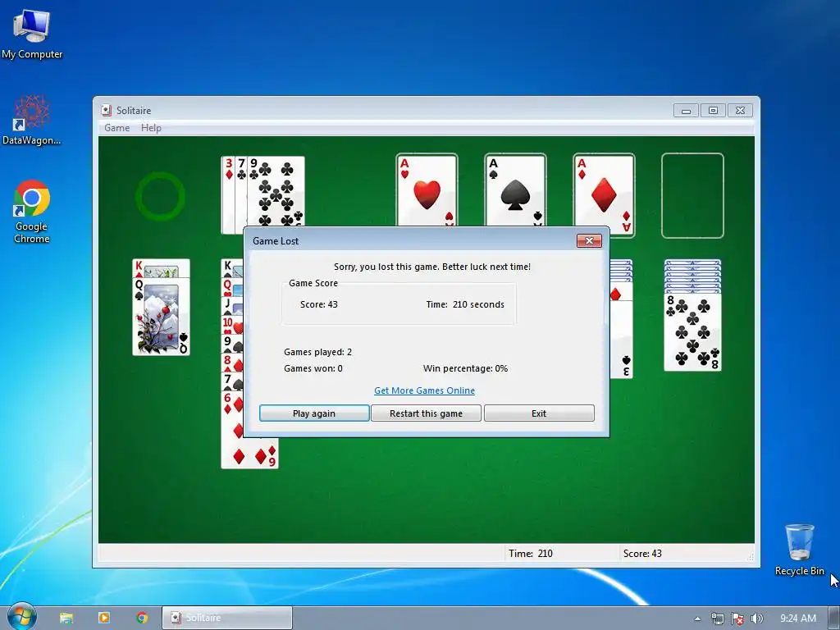Image resolution: width=840 pixels, height=630 pixels.
Task: Click the Exit button in the dialog
Action: 539,413
